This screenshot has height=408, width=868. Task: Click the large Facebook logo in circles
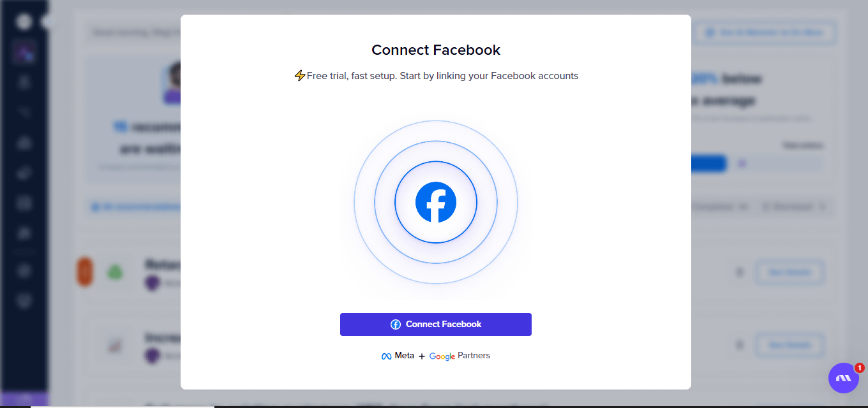[436, 203]
